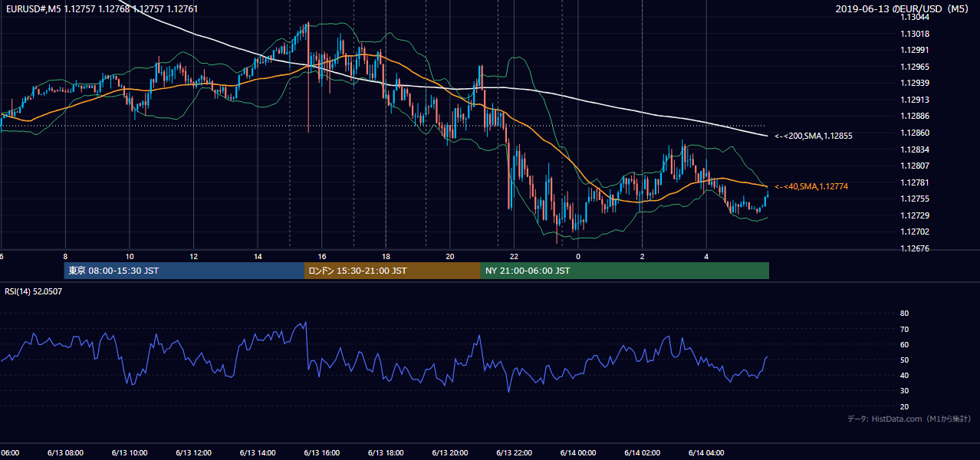980x460 pixels.
Task: Click price axis value 1.12702
Action: pyautogui.click(x=915, y=232)
